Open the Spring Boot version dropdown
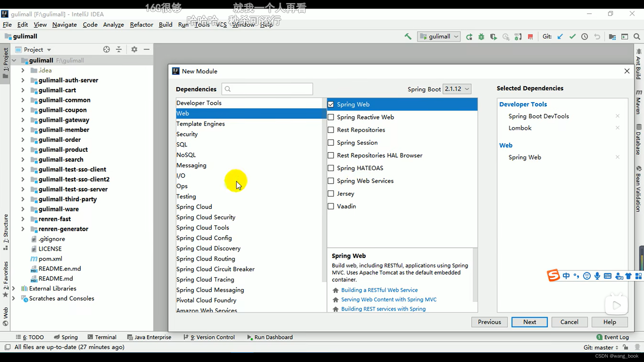Viewport: 644px width, 362px height. (457, 89)
